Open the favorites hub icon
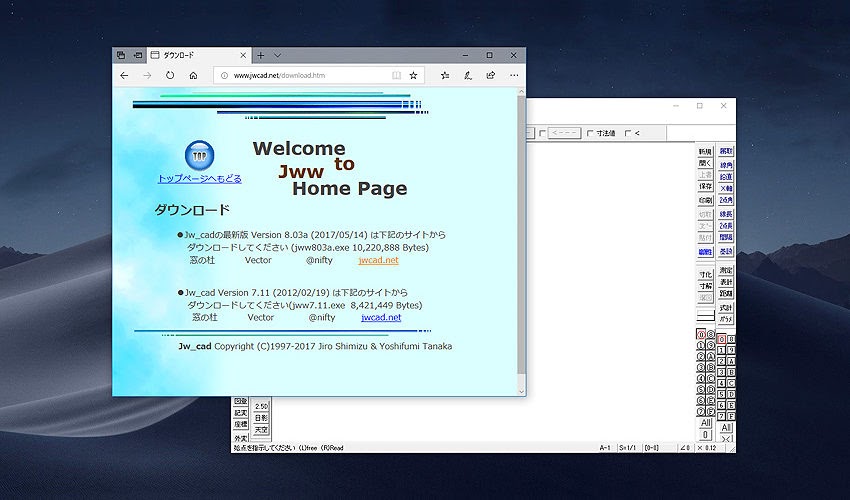The height and width of the screenshot is (500, 850). click(445, 75)
